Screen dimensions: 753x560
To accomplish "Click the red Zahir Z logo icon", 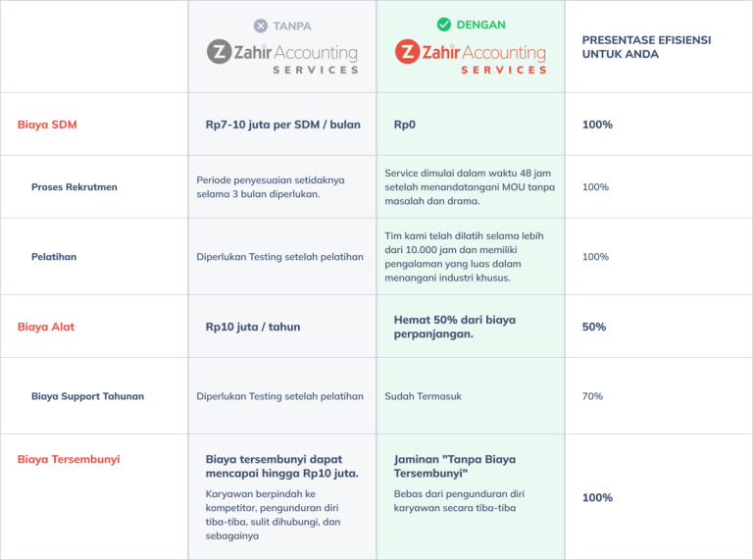I will click(x=407, y=52).
